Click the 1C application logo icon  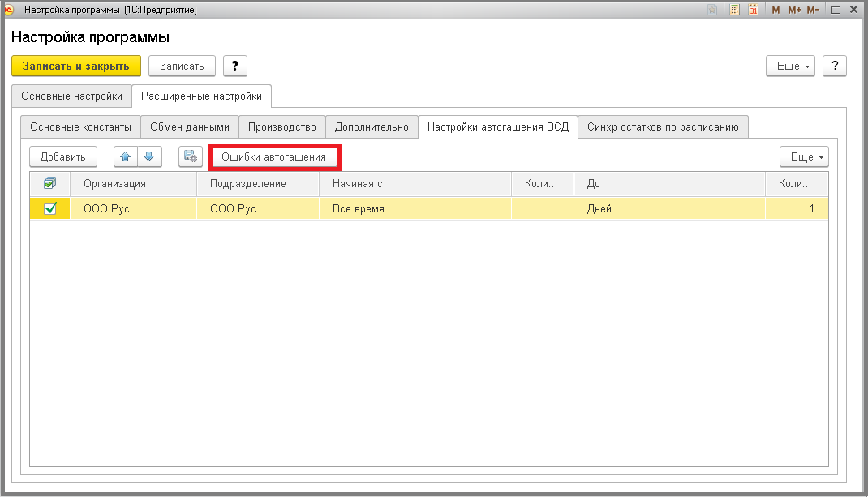9,10
